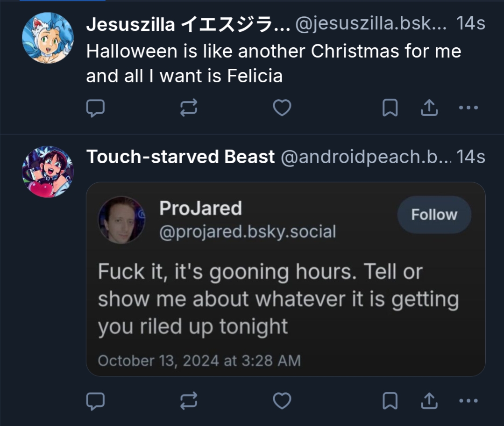Open the quoted post's October 13 timestamp
This screenshot has height=426, width=504.
click(199, 361)
